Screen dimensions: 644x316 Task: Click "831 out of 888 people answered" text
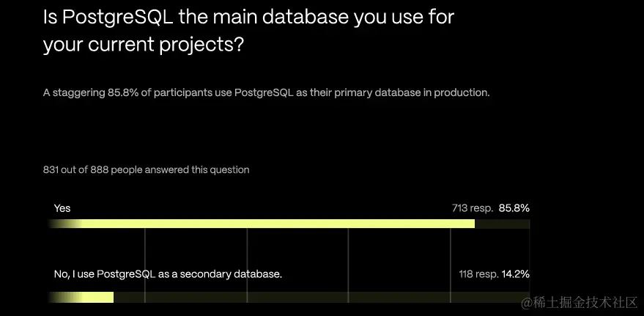(x=147, y=169)
